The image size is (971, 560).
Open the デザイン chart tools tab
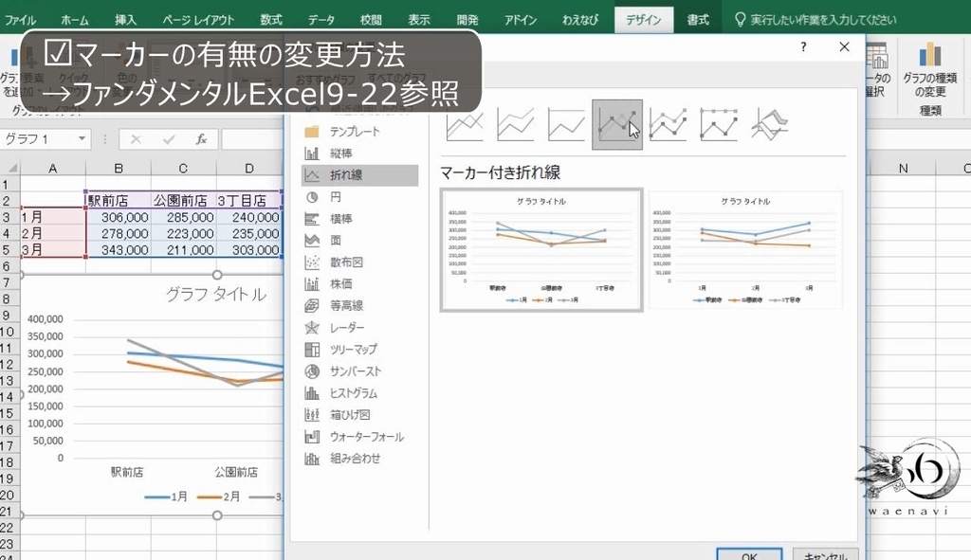[644, 20]
